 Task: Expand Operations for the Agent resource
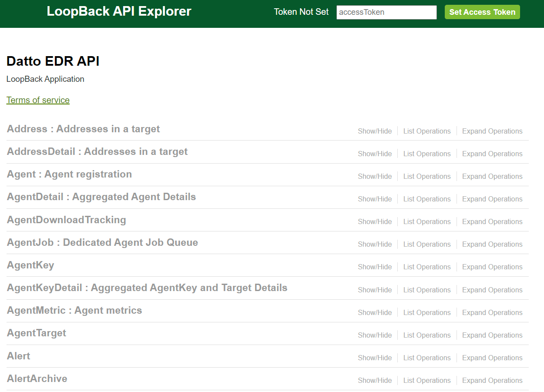click(x=492, y=176)
